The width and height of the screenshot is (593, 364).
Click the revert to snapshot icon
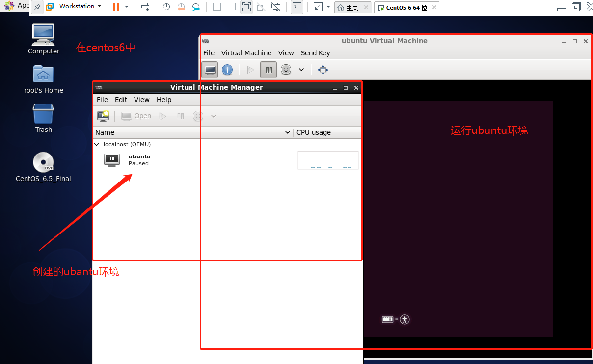tap(181, 7)
